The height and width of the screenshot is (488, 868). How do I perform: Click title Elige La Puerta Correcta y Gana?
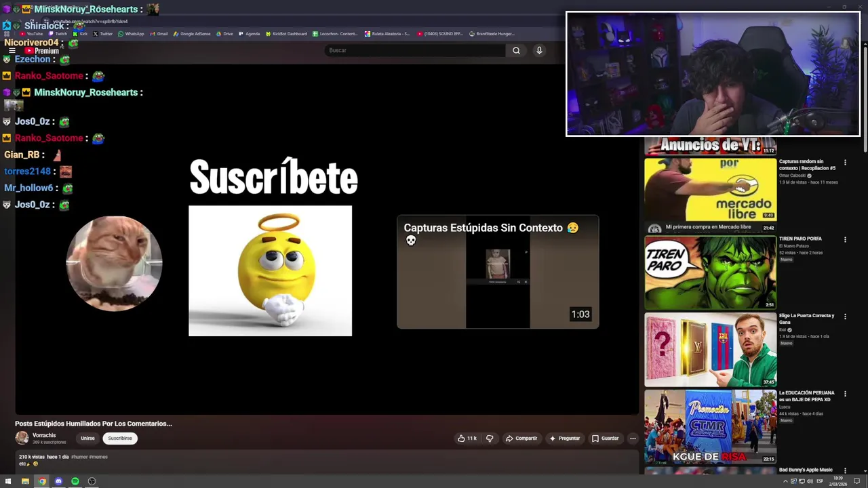(806, 319)
